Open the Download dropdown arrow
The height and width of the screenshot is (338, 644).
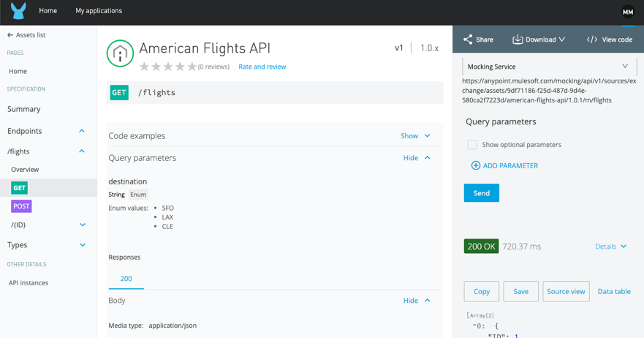[562, 40]
